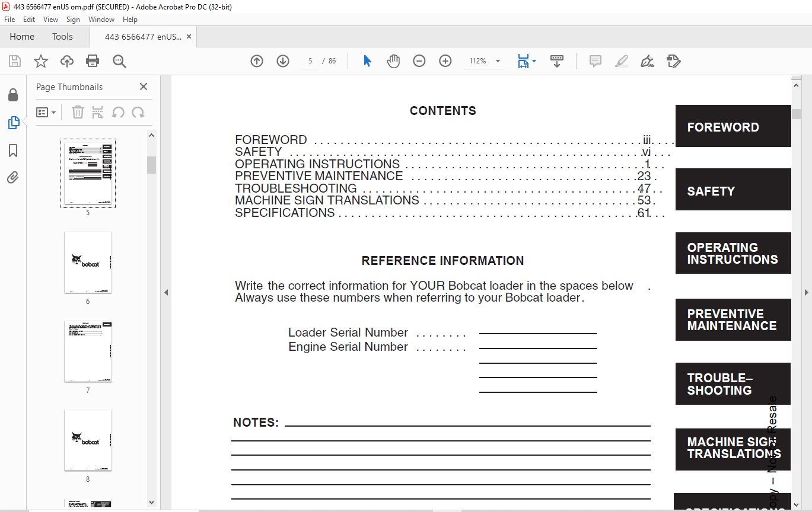Click the print pages icon in thumbnails
The height and width of the screenshot is (512, 812).
pyautogui.click(x=98, y=112)
